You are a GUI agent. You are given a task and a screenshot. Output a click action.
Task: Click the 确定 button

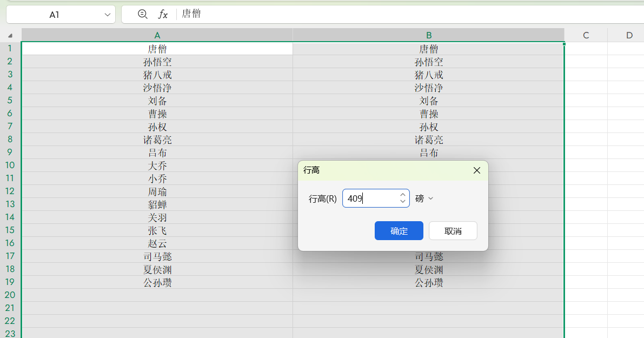pyautogui.click(x=399, y=231)
